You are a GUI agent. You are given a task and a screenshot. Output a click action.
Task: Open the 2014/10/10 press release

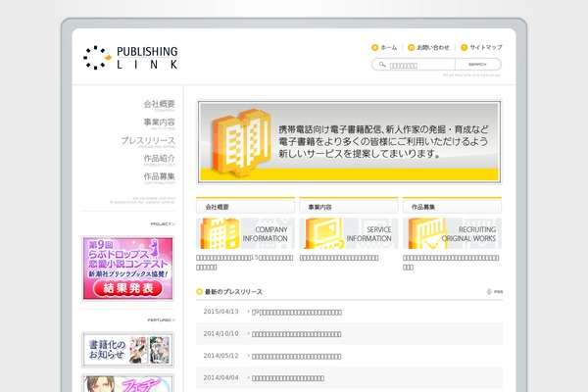[296, 334]
